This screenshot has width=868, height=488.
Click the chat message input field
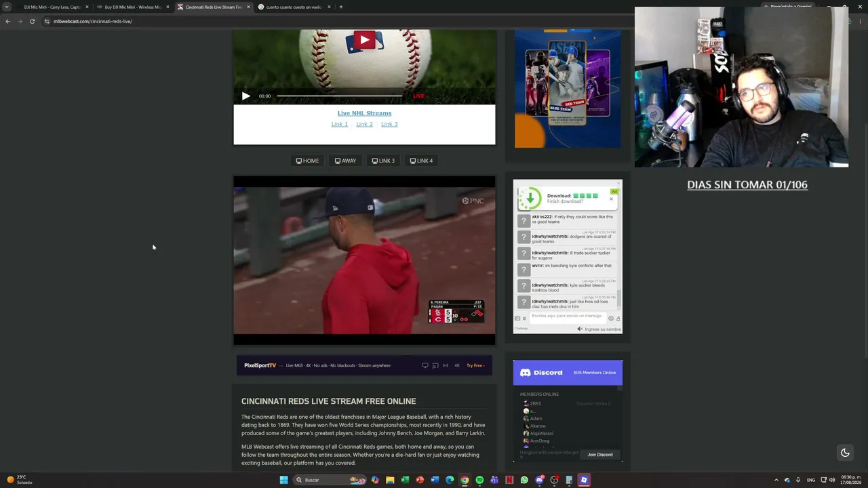567,317
